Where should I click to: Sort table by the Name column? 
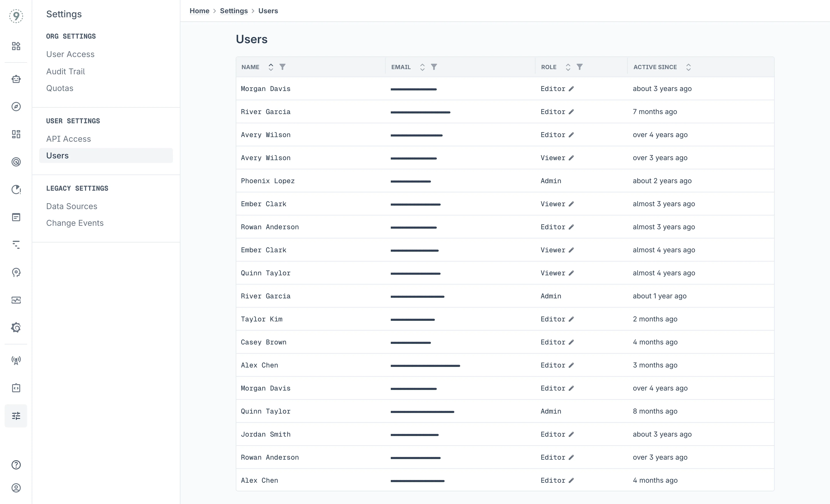coord(271,67)
